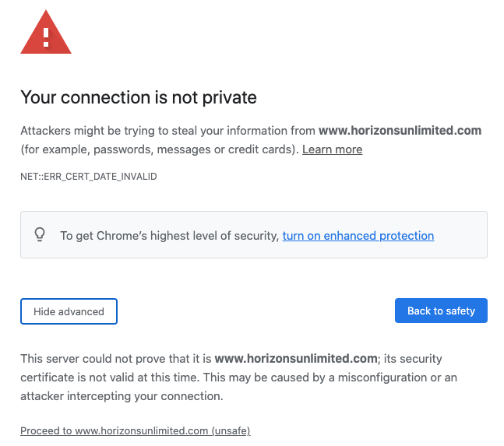Follow the turn on enhanced protection link

tap(358, 236)
